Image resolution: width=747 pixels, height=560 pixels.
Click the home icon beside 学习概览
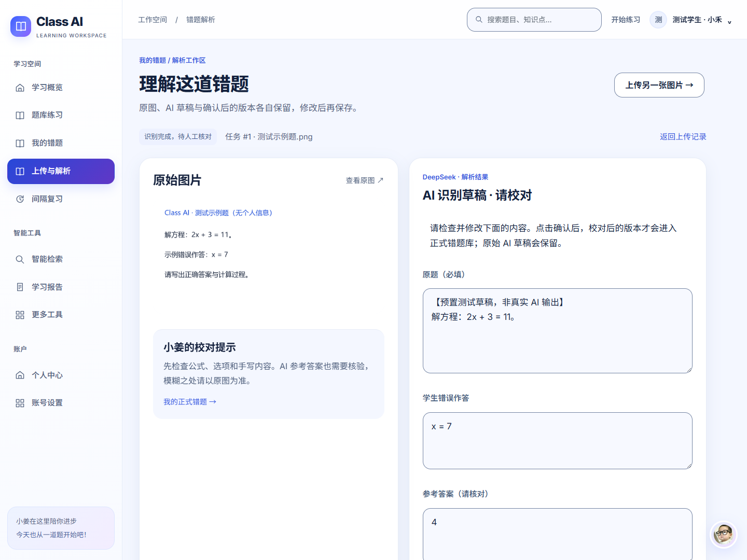tap(20, 88)
